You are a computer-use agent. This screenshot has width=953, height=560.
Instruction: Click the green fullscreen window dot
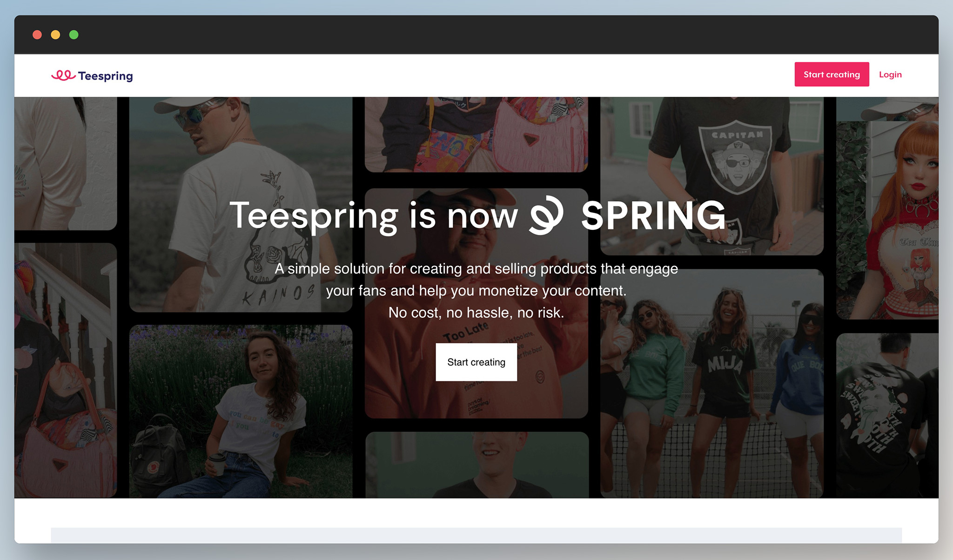tap(74, 35)
